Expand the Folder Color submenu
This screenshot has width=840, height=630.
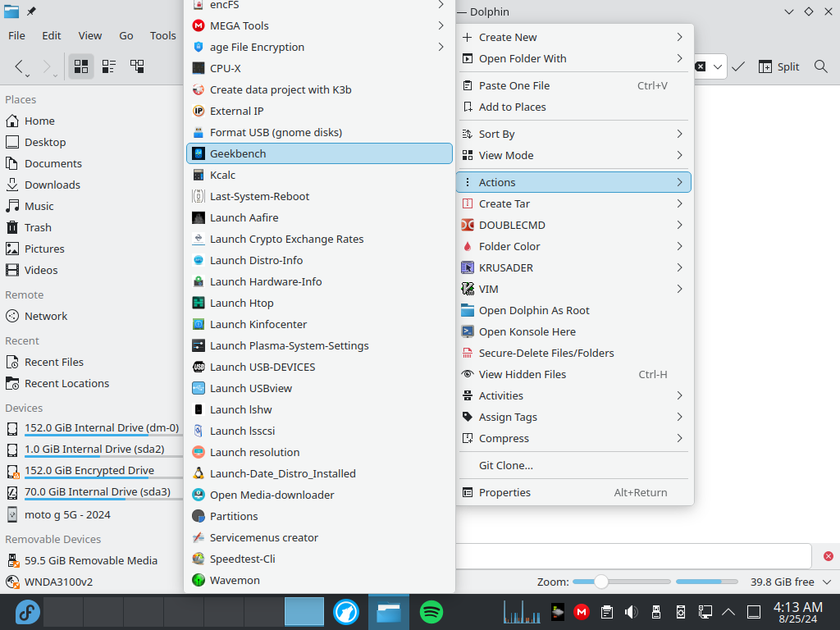[573, 246]
